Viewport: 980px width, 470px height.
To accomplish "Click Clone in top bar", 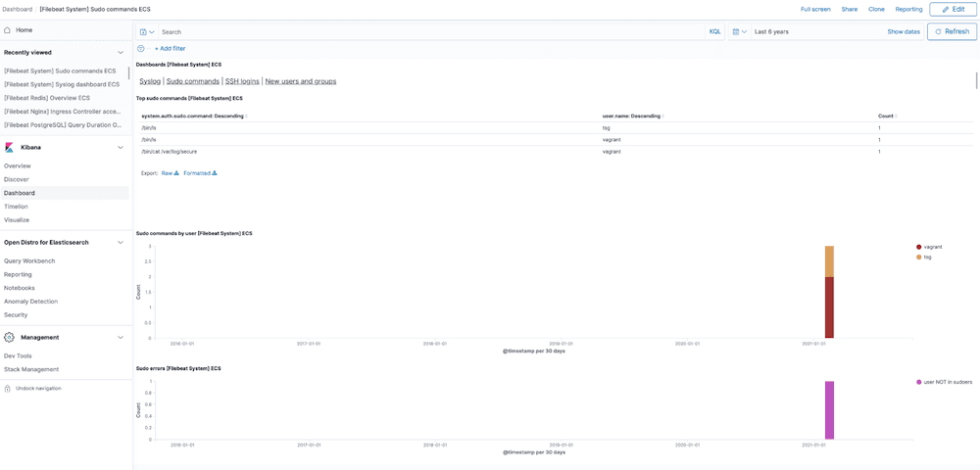I will 876,10.
